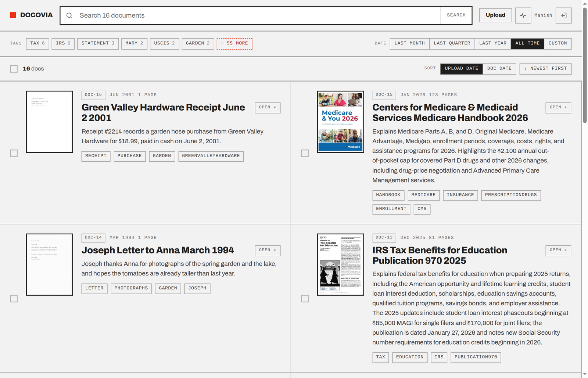Click the IRS tag on the Publication 970 card
Image resolution: width=588 pixels, height=378 pixels.
point(439,357)
